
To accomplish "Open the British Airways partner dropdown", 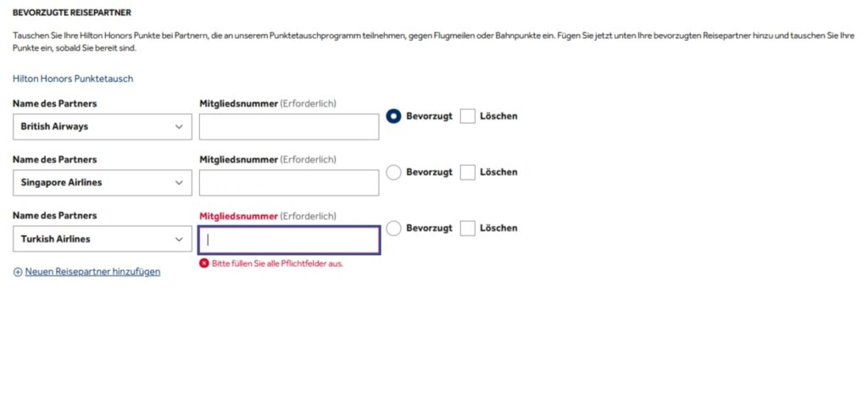I will (x=102, y=127).
